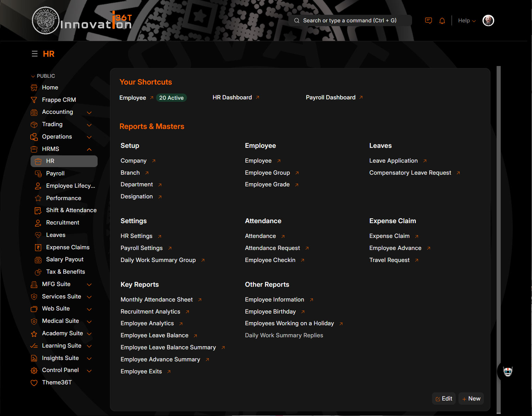Viewport: 532px width, 416px height.
Task: Collapse the HRMS section chevron
Action: [x=89, y=149]
